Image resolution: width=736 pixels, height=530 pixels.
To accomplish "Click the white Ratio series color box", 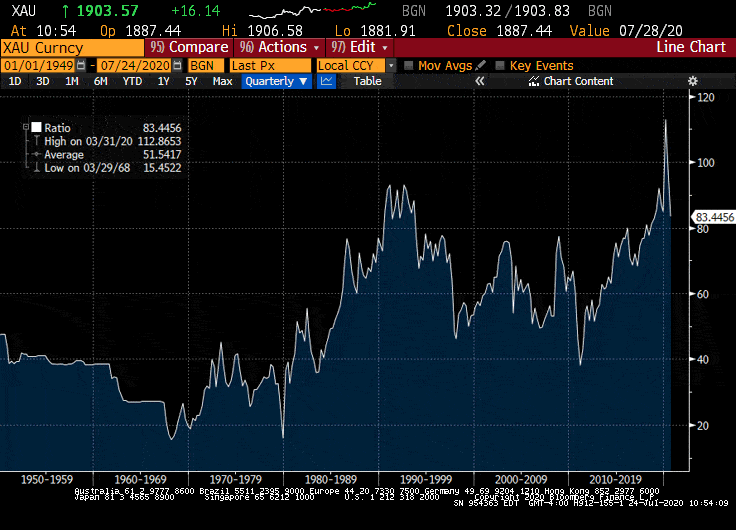I will click(37, 128).
